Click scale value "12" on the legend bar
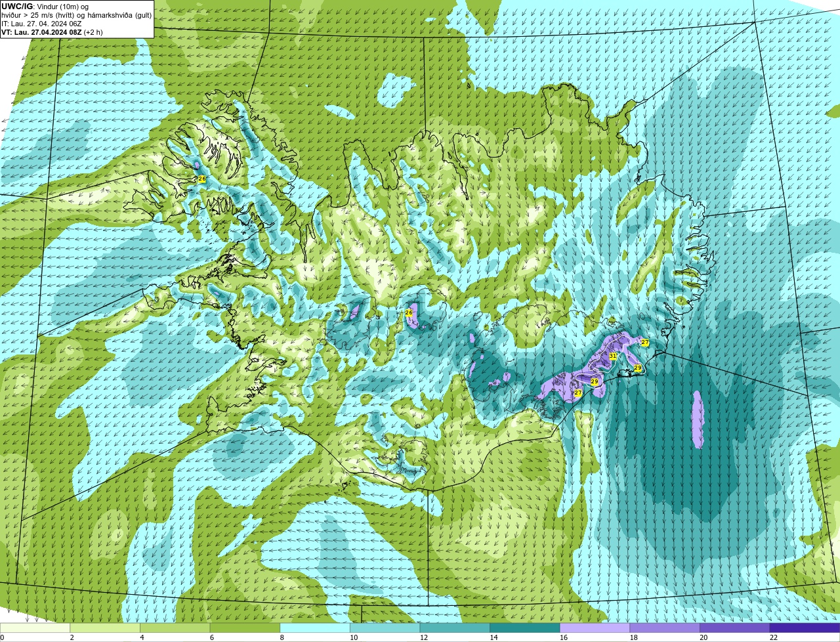Screen dimensions: 840x642 [x=424, y=637]
